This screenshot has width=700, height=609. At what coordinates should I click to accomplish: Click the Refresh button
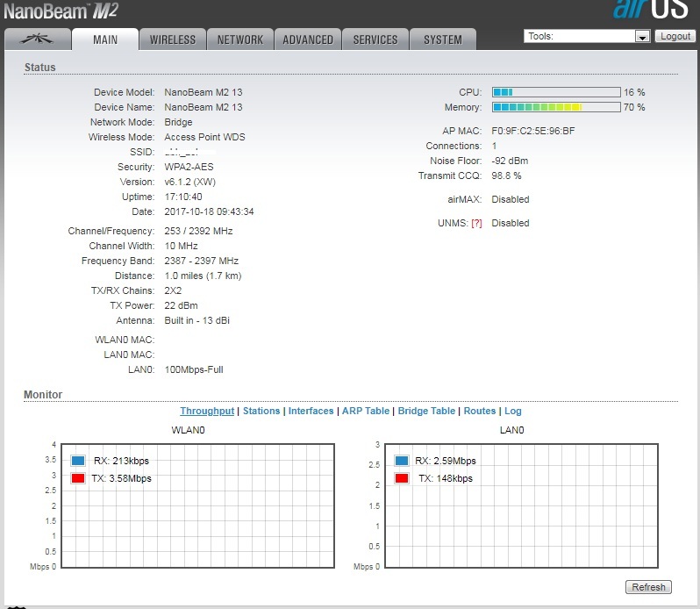point(648,587)
